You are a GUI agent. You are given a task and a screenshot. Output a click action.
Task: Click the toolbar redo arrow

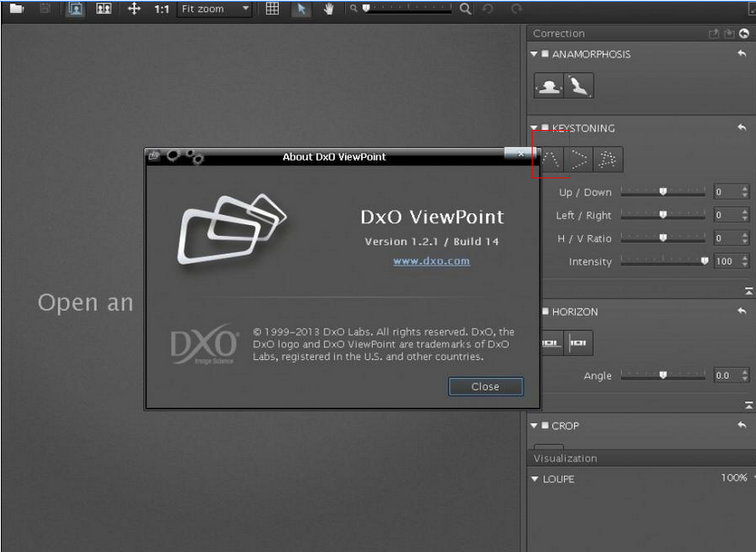516,8
